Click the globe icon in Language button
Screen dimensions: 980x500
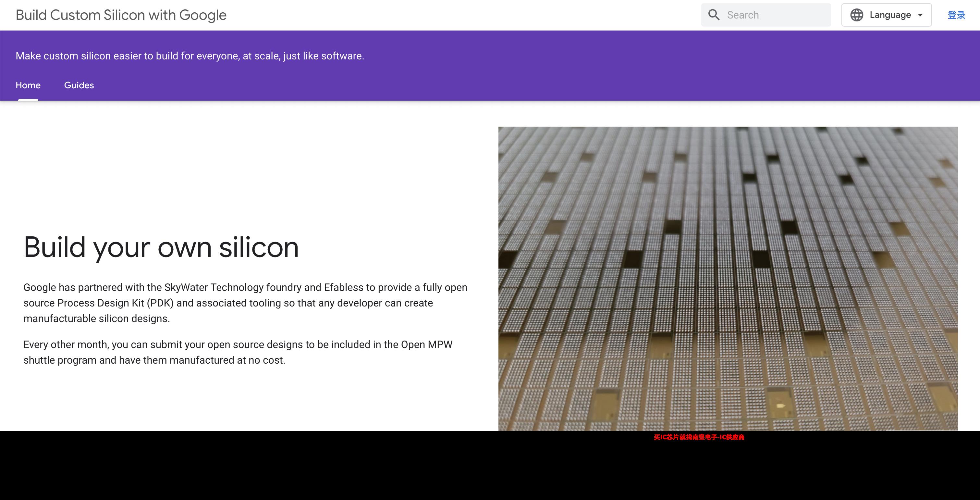click(x=857, y=15)
